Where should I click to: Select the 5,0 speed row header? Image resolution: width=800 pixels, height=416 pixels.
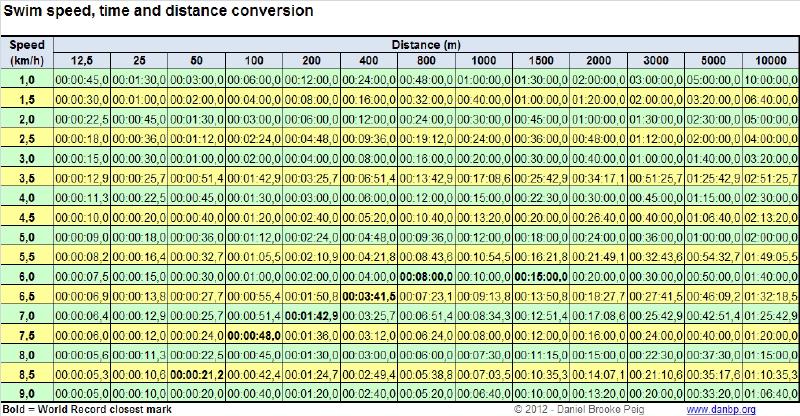pyautogui.click(x=27, y=237)
